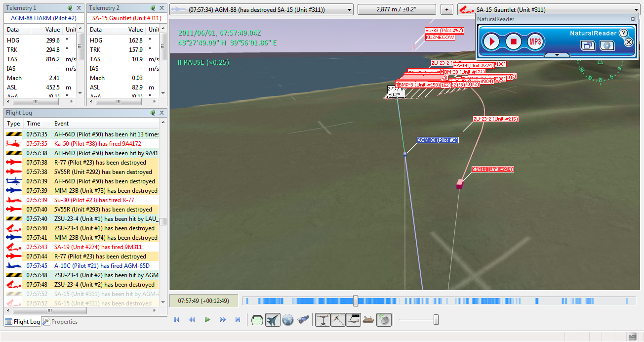Screen dimensions: 644x342
Task: Click the NaturalReader window mode icon
Action: [x=588, y=45]
